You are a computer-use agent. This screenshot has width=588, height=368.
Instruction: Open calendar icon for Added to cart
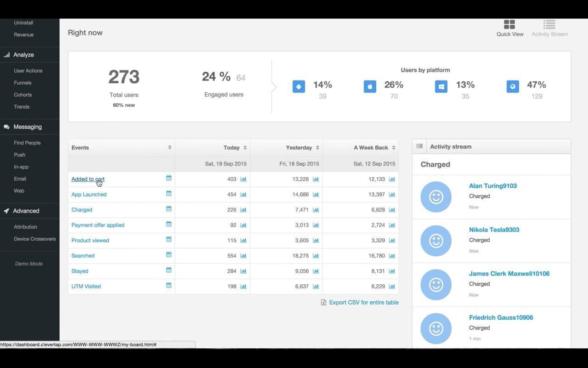[x=169, y=178]
